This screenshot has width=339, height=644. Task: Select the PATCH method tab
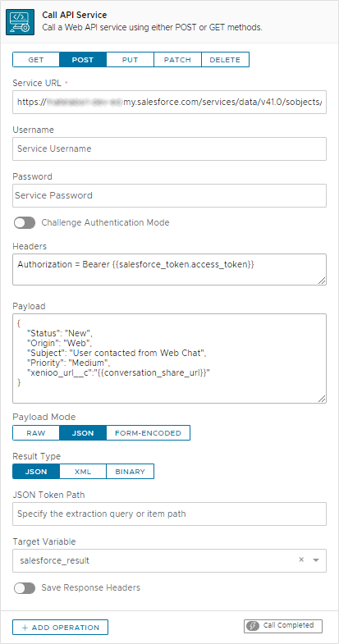coord(177,60)
